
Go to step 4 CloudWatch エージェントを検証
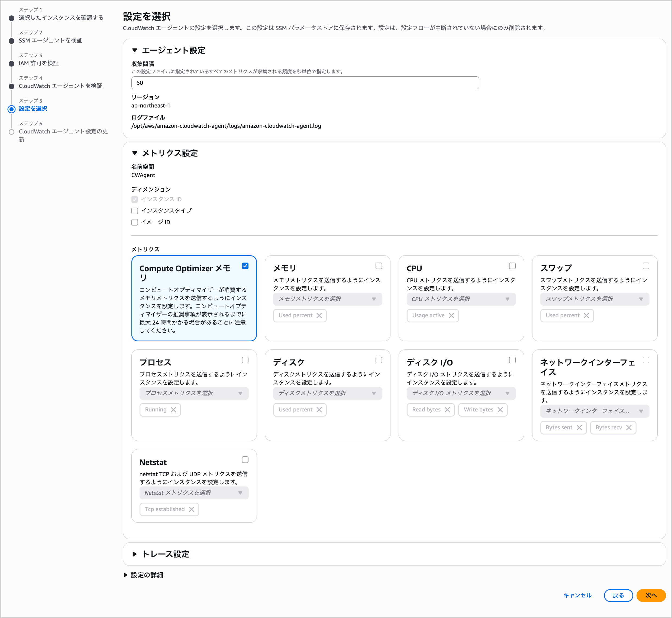tap(60, 86)
